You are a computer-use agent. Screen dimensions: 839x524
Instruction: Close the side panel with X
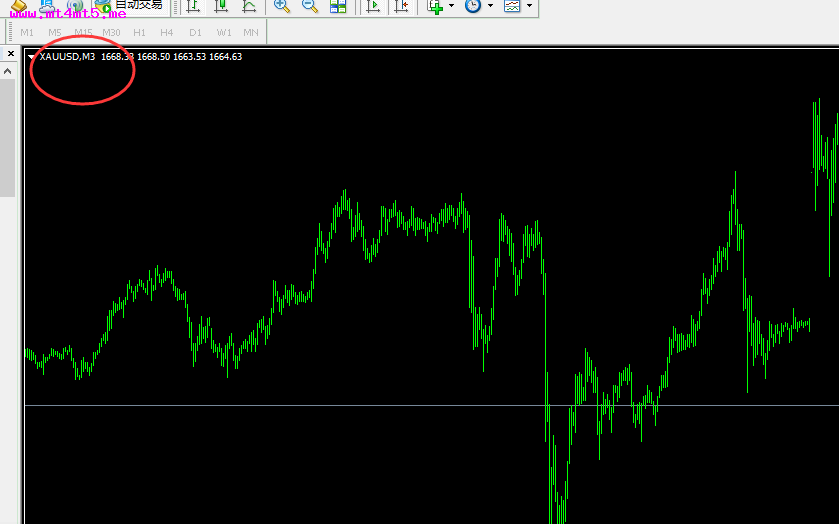click(11, 53)
